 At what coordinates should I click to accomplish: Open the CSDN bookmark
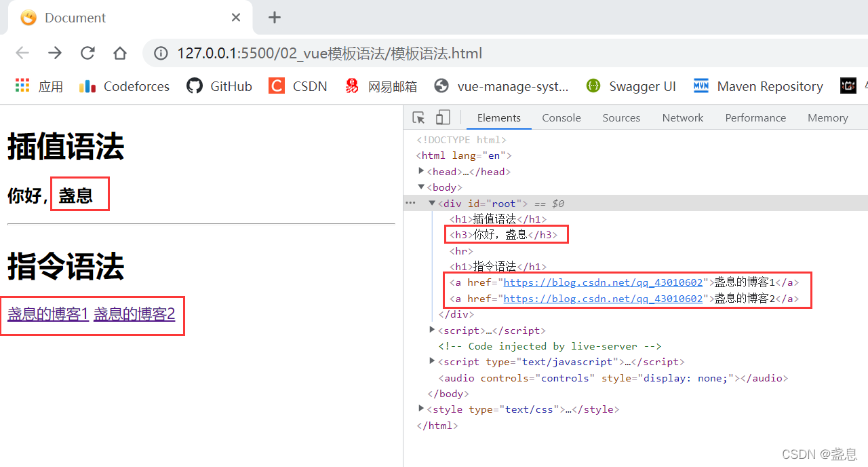point(298,86)
